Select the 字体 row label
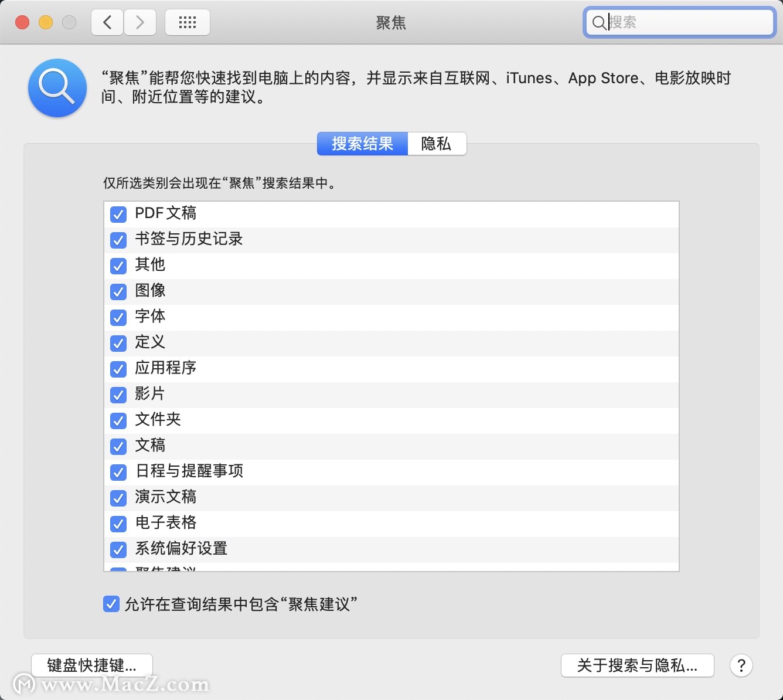This screenshot has width=783, height=700. 150,316
